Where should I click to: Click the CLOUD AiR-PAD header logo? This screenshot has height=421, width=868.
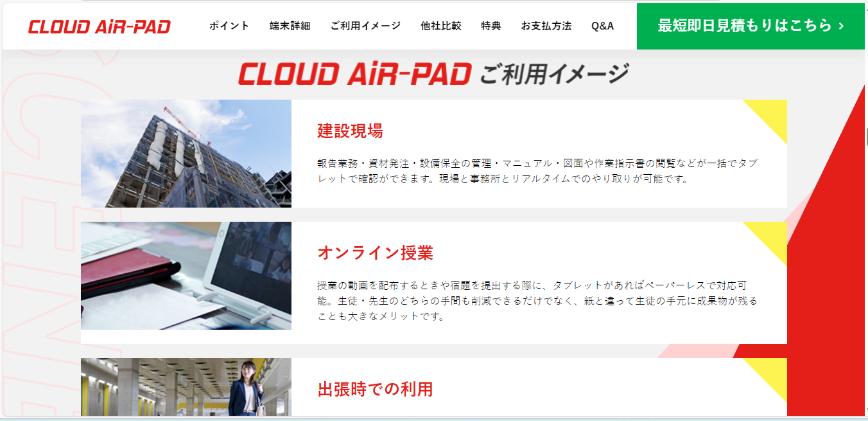pyautogui.click(x=100, y=26)
